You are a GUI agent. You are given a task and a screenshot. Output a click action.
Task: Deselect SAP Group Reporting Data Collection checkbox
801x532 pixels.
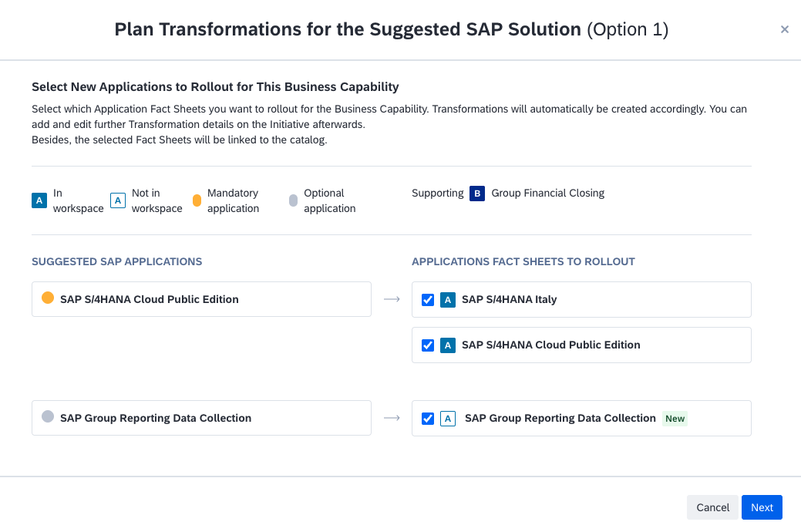coord(428,419)
